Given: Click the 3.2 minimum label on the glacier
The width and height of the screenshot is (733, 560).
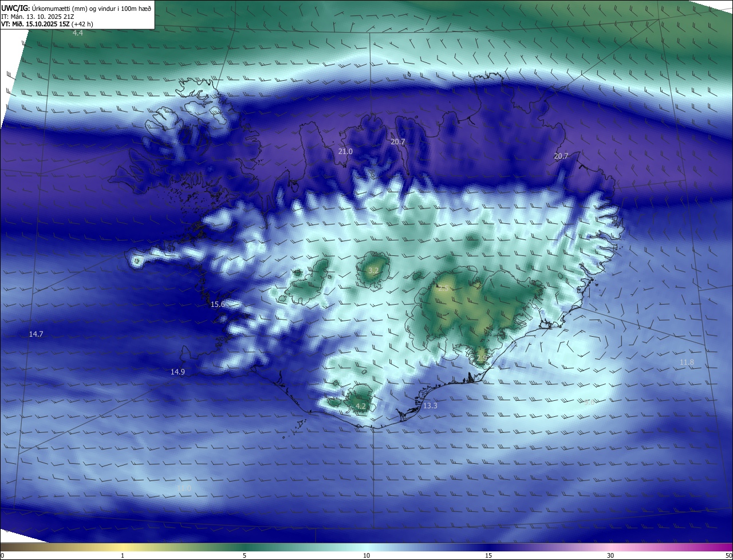Looking at the screenshot, I should coord(373,270).
